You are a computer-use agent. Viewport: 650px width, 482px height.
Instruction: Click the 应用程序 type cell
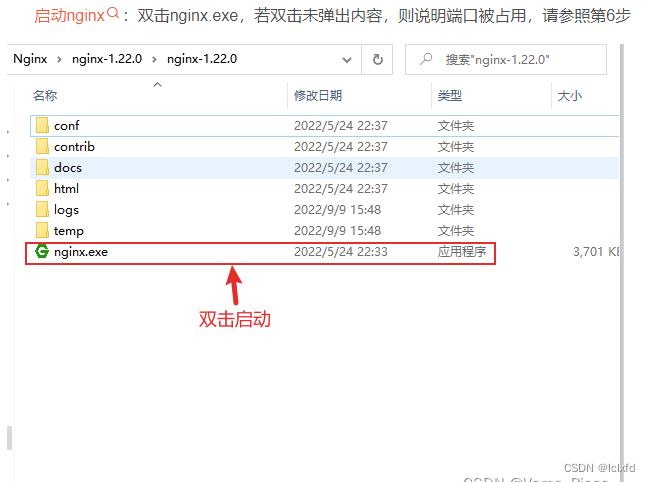pos(462,252)
